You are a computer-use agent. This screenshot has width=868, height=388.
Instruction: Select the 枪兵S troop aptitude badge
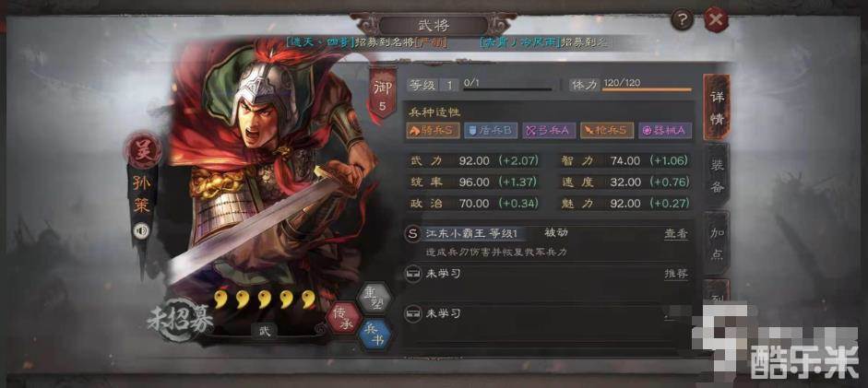coord(607,131)
